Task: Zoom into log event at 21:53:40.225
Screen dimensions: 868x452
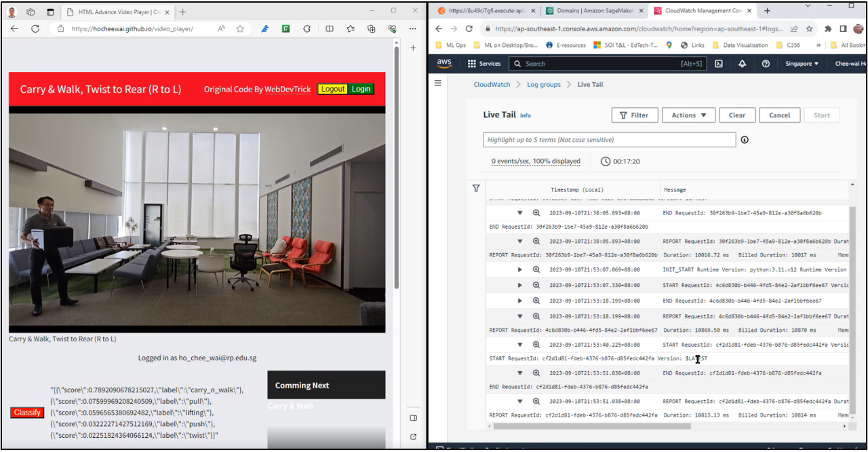Action: (x=536, y=345)
